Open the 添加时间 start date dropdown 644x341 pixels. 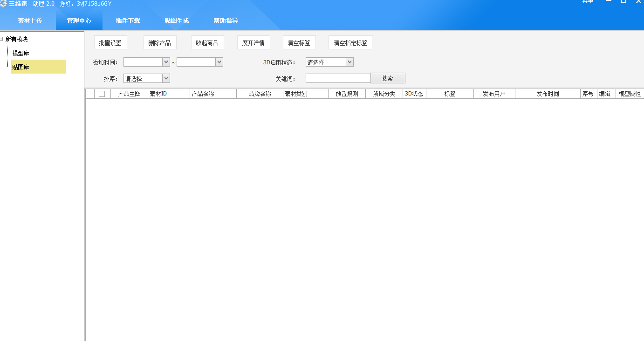click(166, 62)
